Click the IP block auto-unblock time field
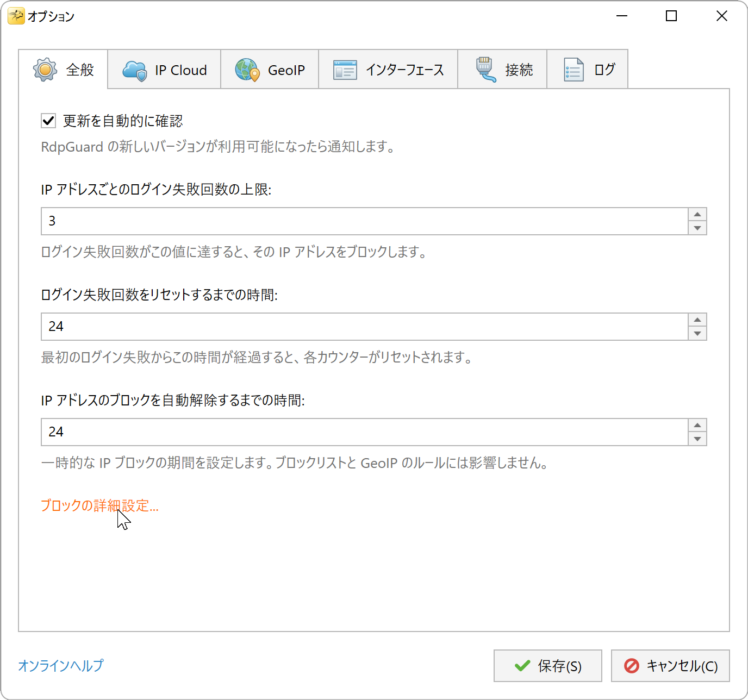Image resolution: width=748 pixels, height=700 pixels. (x=365, y=432)
